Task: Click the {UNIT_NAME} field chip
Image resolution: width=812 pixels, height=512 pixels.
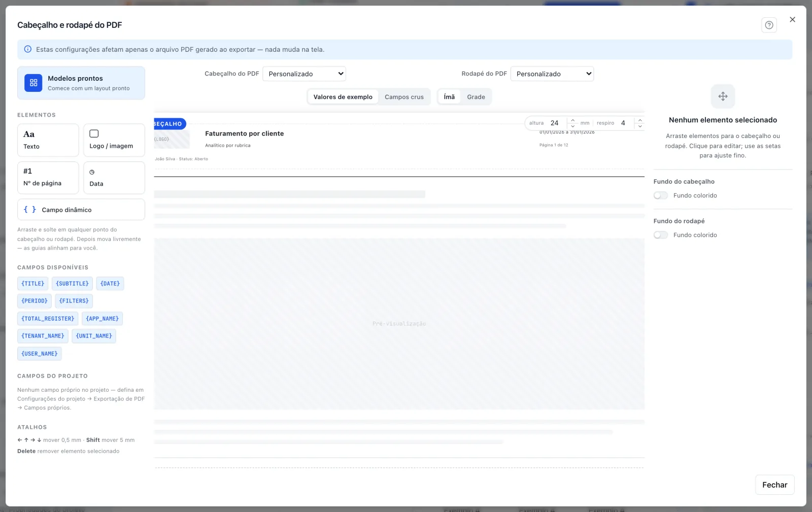Action: tap(94, 336)
